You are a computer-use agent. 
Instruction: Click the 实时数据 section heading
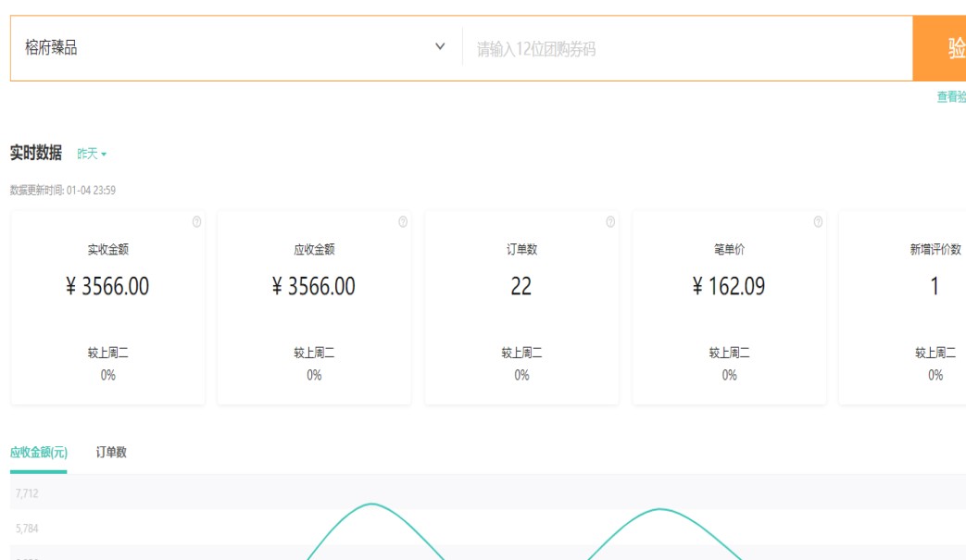pyautogui.click(x=36, y=154)
